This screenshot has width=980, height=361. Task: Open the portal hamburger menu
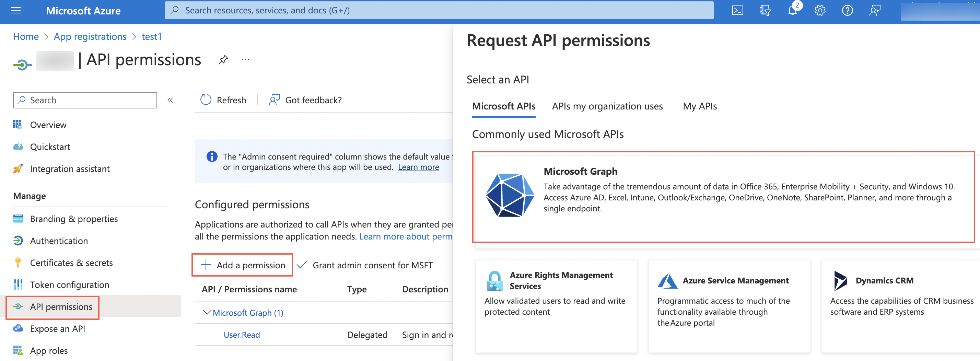point(15,10)
